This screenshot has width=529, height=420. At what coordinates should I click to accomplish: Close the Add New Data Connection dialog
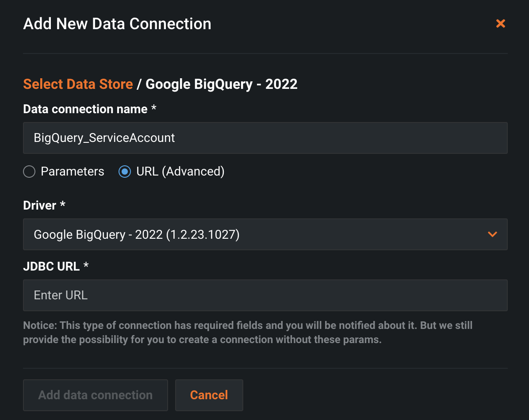pyautogui.click(x=500, y=23)
